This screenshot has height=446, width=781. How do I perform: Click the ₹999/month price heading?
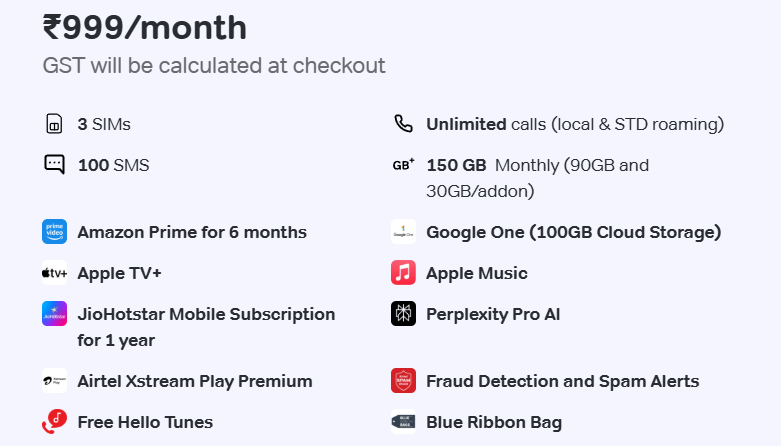[x=145, y=28]
